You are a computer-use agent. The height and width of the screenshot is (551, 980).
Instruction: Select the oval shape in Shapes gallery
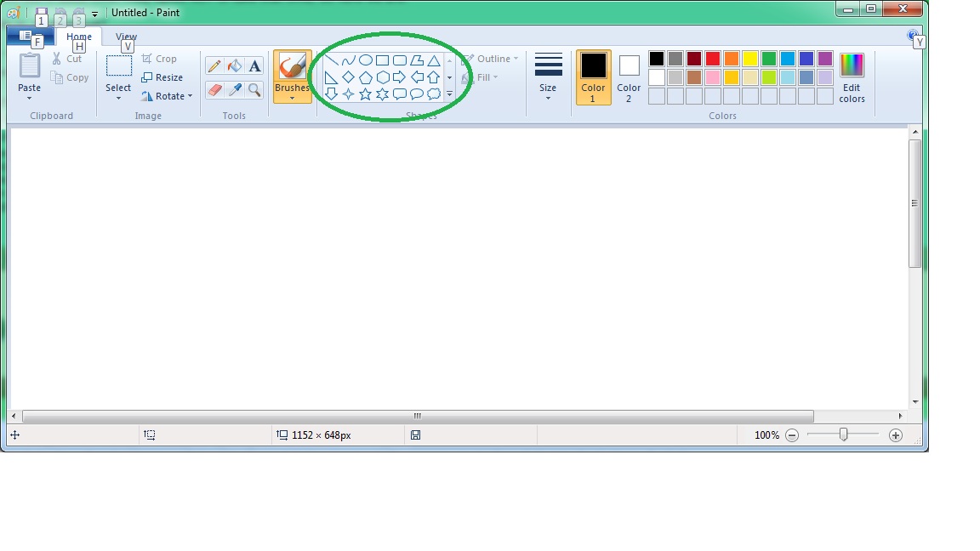(366, 60)
